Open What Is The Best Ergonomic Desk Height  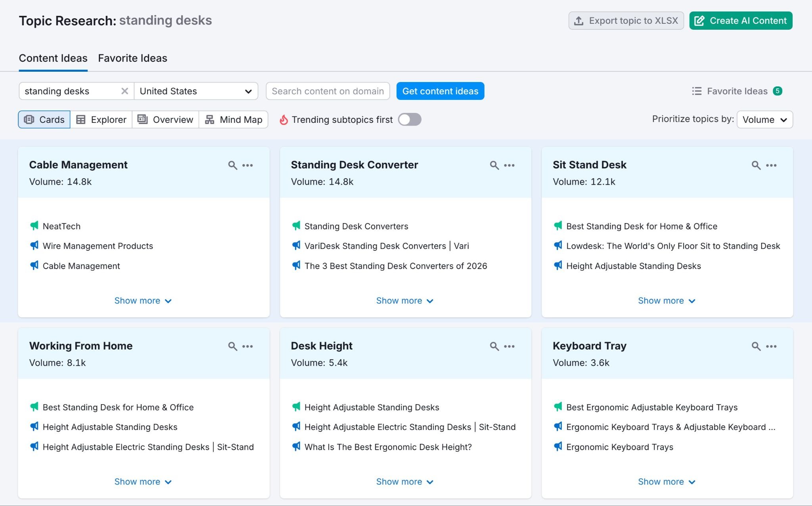[388, 447]
